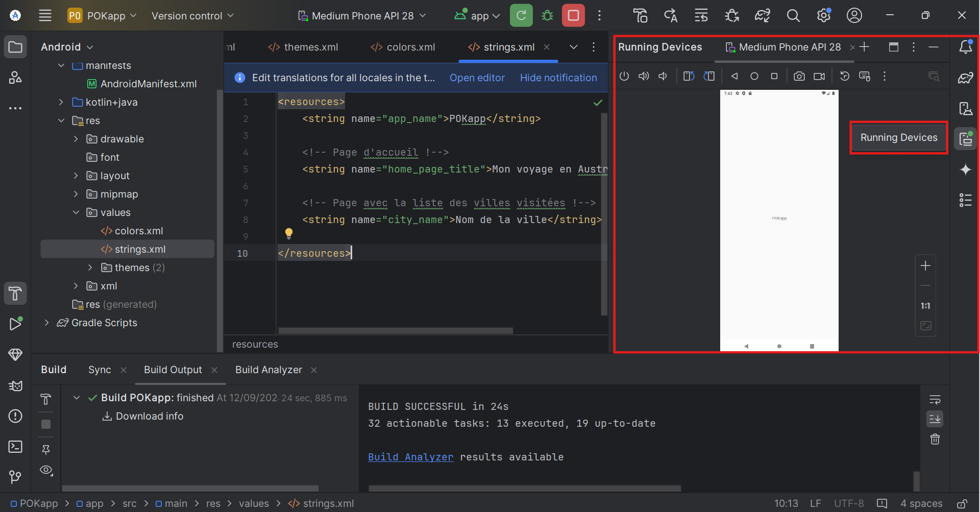This screenshot has height=512, width=980.
Task: Open the Terminal tool window
Action: coord(15,447)
